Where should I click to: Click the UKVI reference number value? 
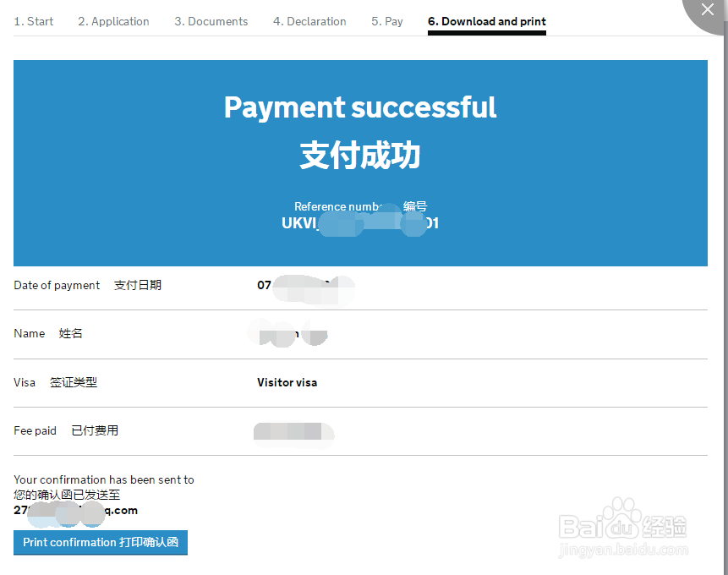click(x=360, y=223)
